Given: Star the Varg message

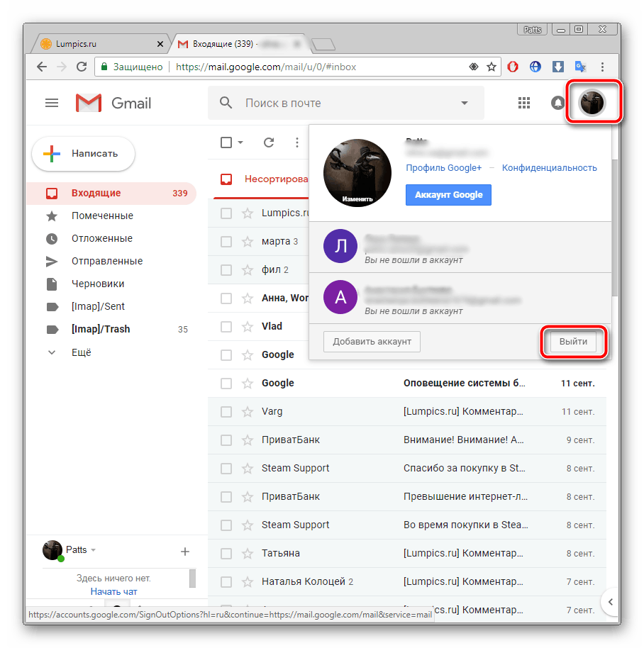Looking at the screenshot, I should tap(248, 412).
